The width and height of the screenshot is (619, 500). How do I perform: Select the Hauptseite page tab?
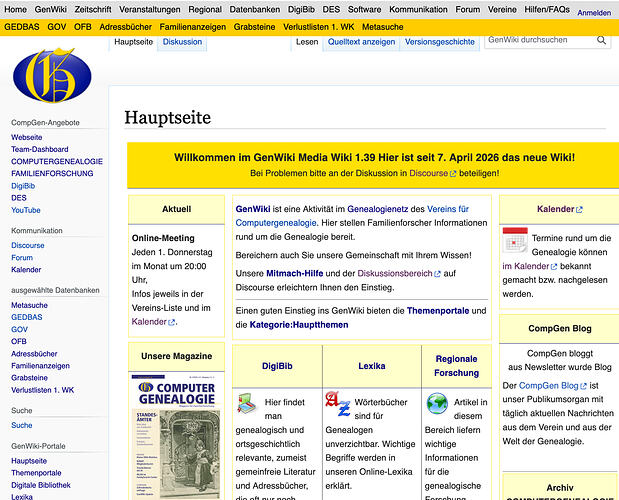[x=133, y=42]
